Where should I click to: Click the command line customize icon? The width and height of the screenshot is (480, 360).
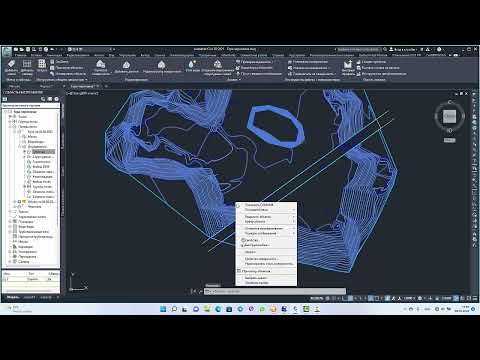click(200, 291)
